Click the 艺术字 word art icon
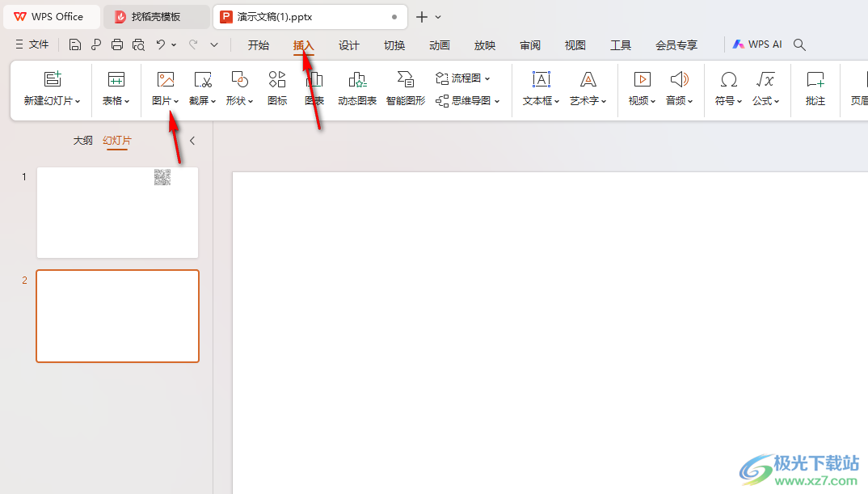 tap(588, 79)
